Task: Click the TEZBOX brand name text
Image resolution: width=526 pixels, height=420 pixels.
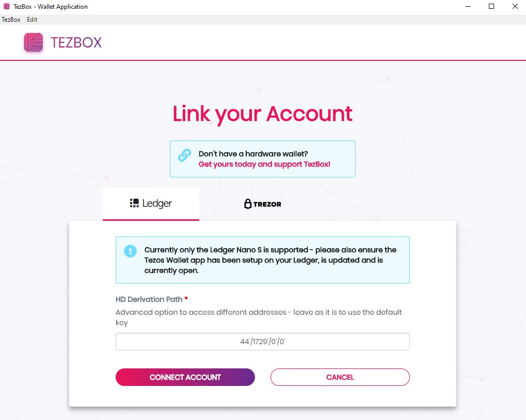Action: click(76, 43)
